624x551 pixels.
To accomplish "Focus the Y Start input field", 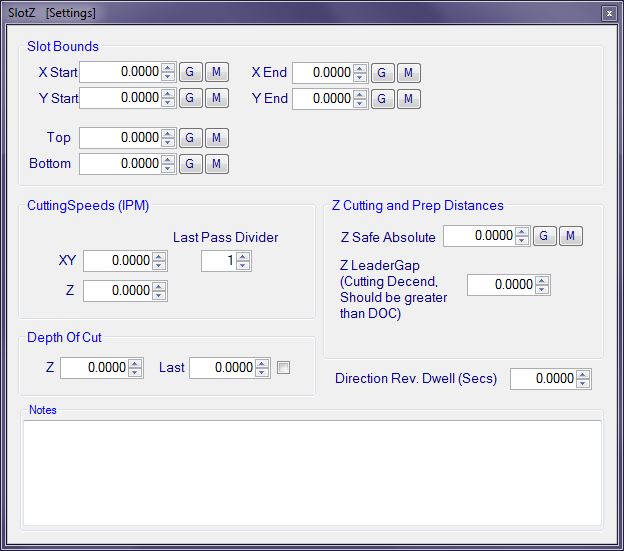I will point(118,98).
